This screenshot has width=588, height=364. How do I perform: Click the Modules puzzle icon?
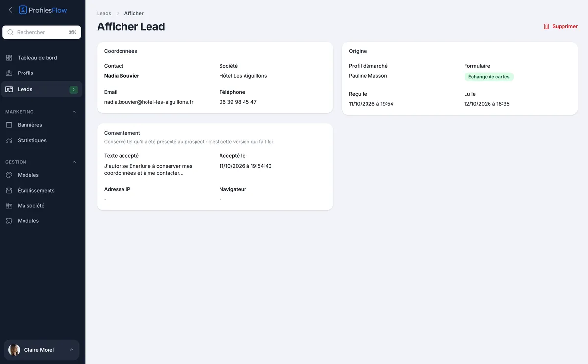click(9, 221)
